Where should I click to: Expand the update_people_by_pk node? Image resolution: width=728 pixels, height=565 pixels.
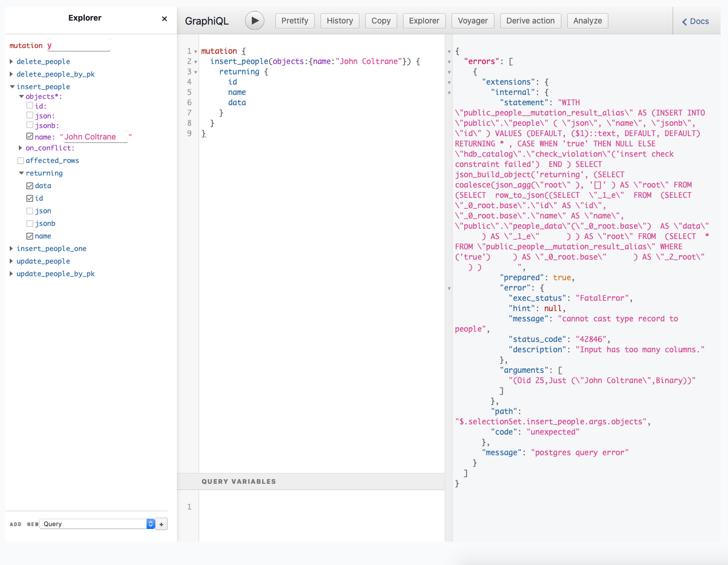(11, 274)
